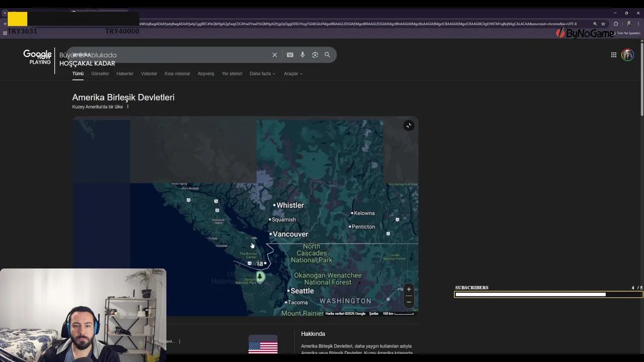Image resolution: width=644 pixels, height=362 pixels.
Task: Click the magnifier search button
Action: pos(328,55)
